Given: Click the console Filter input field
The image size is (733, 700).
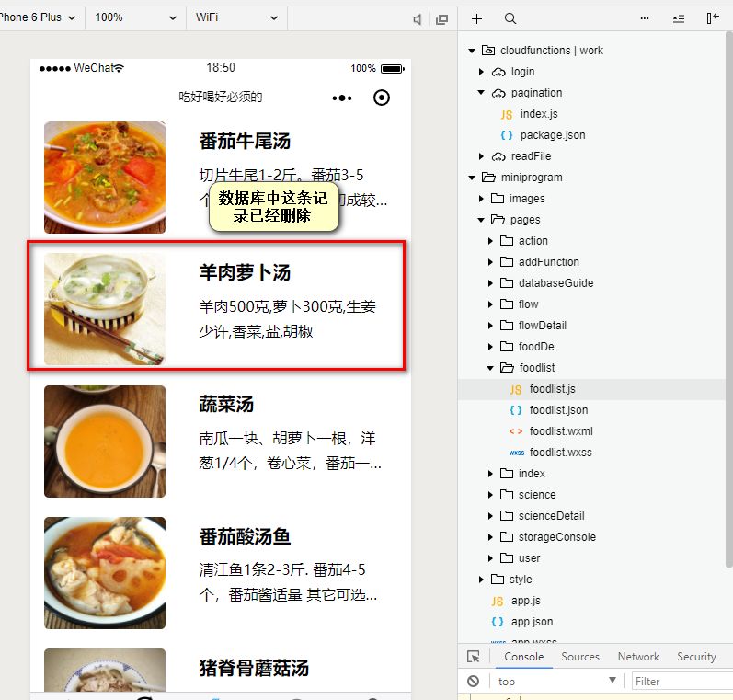Looking at the screenshot, I should click(x=682, y=682).
